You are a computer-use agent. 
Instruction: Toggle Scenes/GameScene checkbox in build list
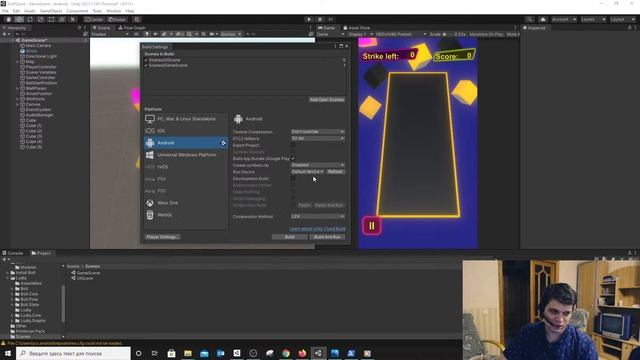(146, 65)
